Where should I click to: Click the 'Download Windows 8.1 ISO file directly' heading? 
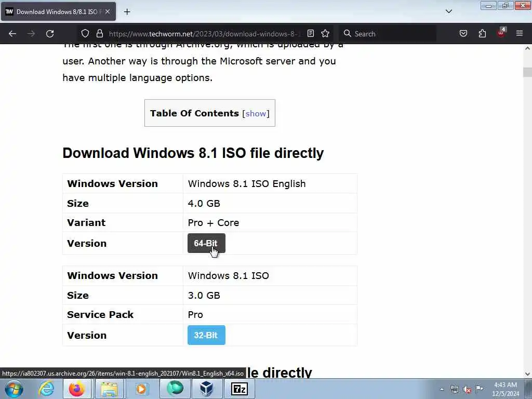[193, 153]
